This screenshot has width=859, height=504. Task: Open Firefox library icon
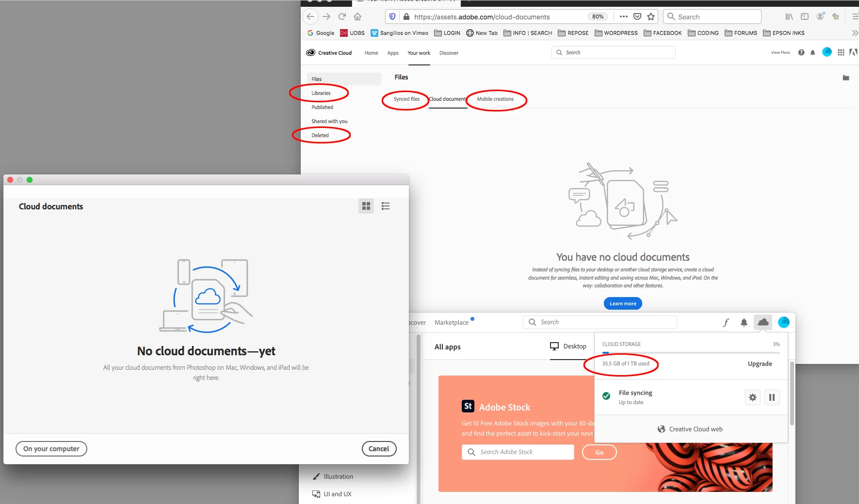[789, 16]
